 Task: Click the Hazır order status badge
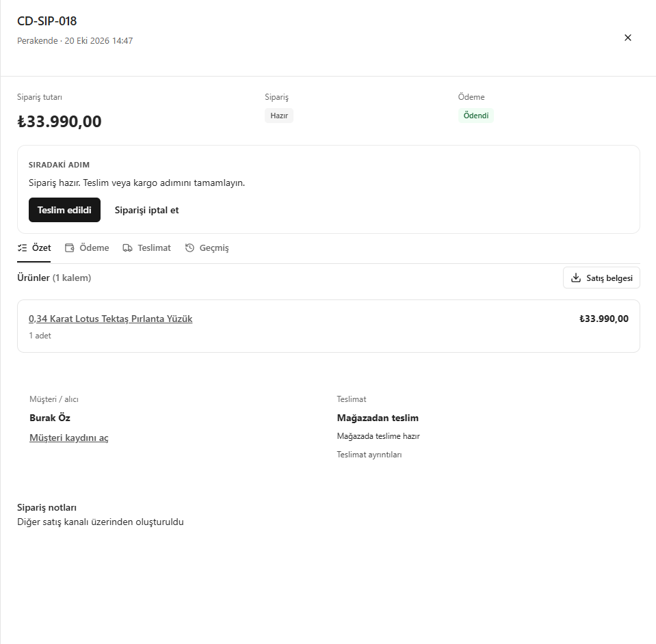pos(279,116)
